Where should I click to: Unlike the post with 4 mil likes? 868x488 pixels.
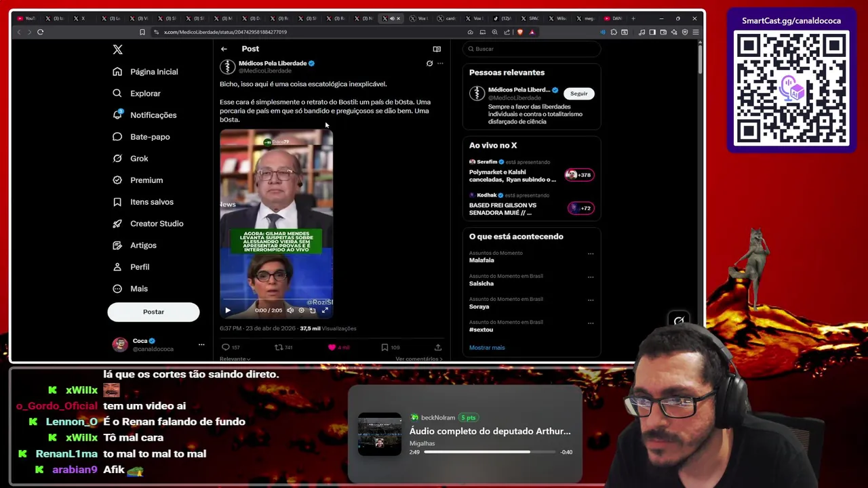[x=339, y=347]
